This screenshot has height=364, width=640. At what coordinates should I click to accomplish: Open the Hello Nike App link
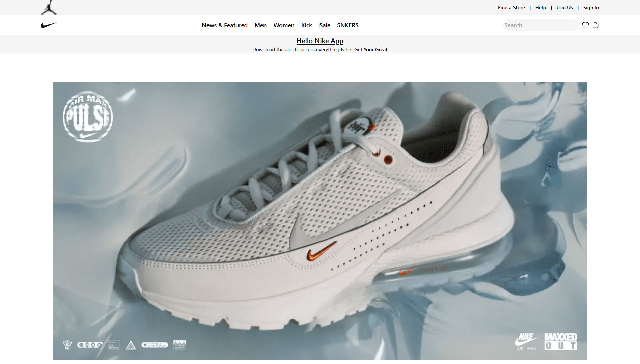click(320, 41)
